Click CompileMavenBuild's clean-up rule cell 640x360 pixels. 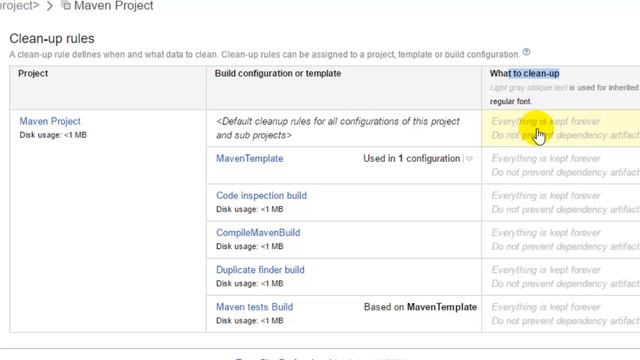561,240
